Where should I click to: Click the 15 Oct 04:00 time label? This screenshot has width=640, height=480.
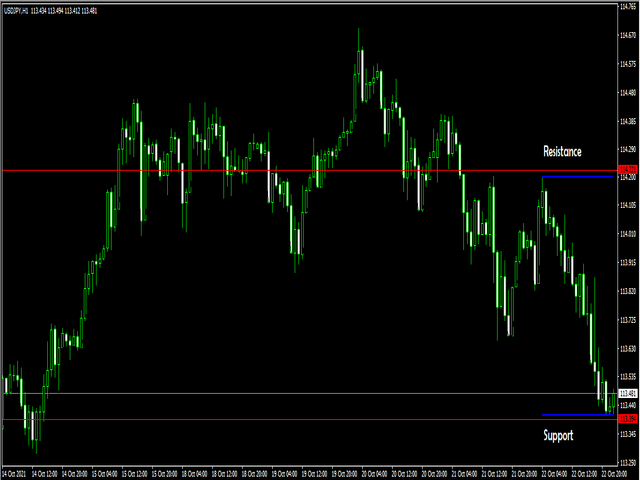(x=104, y=473)
